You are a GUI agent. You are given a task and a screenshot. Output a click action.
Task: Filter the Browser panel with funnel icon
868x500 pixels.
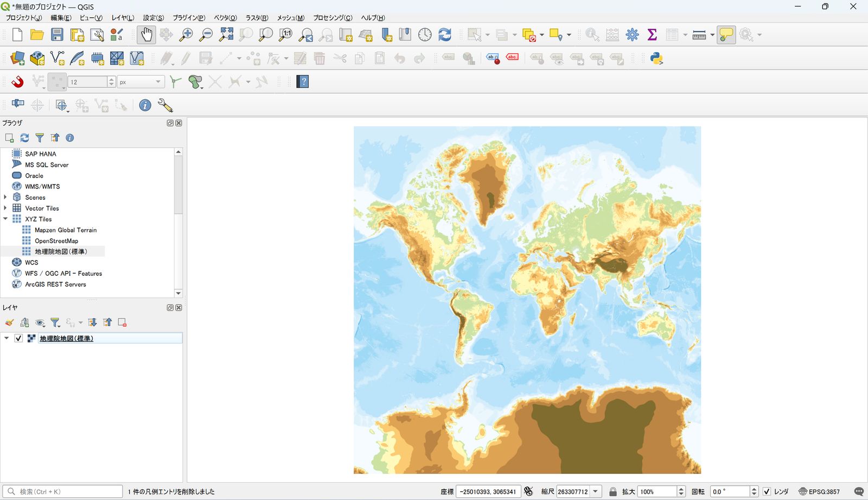pos(40,138)
